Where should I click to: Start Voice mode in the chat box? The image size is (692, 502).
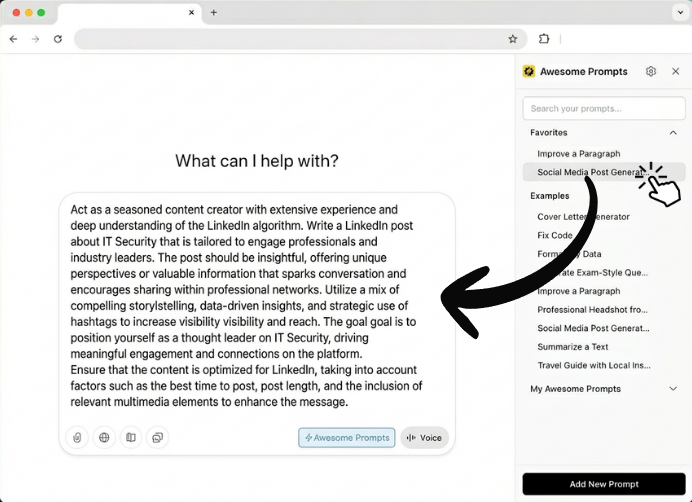pyautogui.click(x=424, y=438)
